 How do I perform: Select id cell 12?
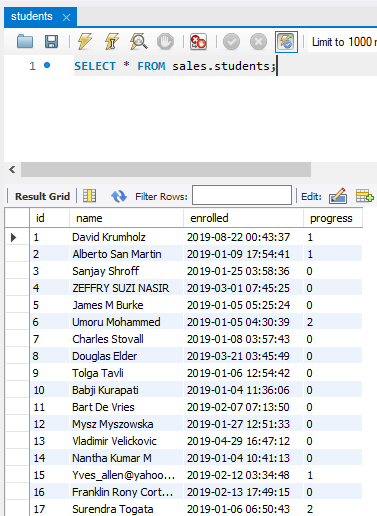[x=49, y=424]
